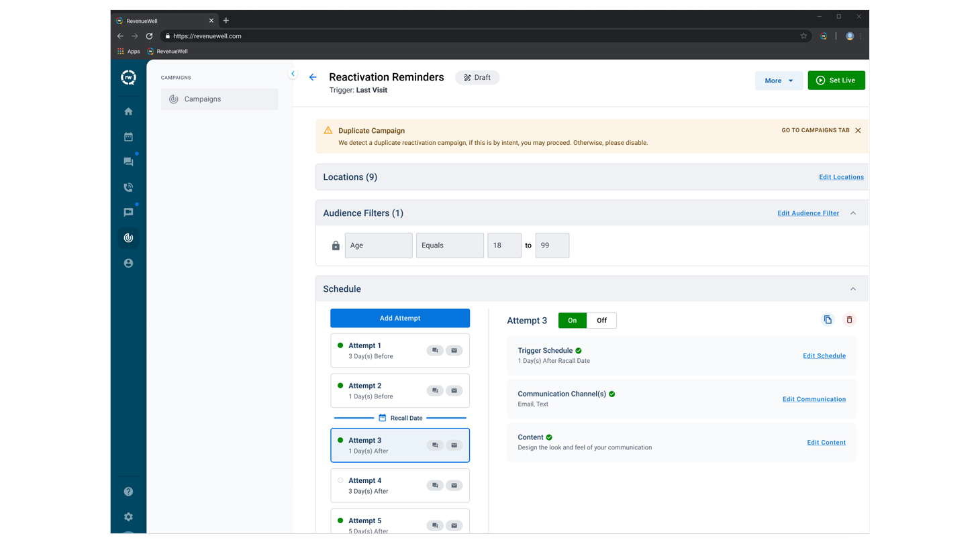Open the Reviews comment sidebar icon

[x=128, y=213]
